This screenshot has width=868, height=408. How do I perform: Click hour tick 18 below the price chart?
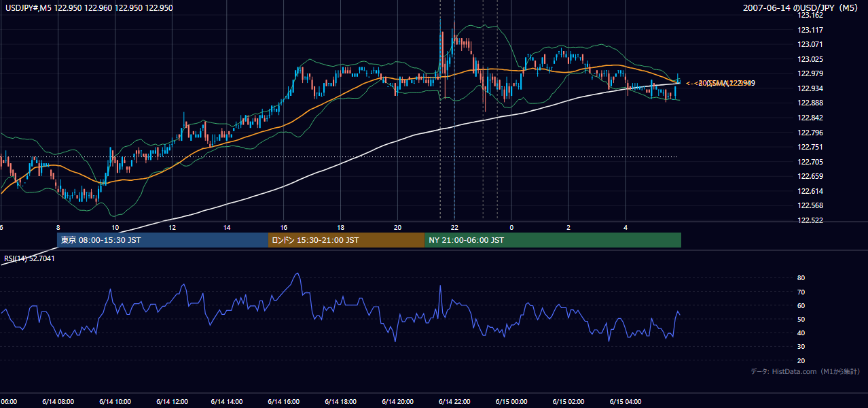[x=341, y=228]
